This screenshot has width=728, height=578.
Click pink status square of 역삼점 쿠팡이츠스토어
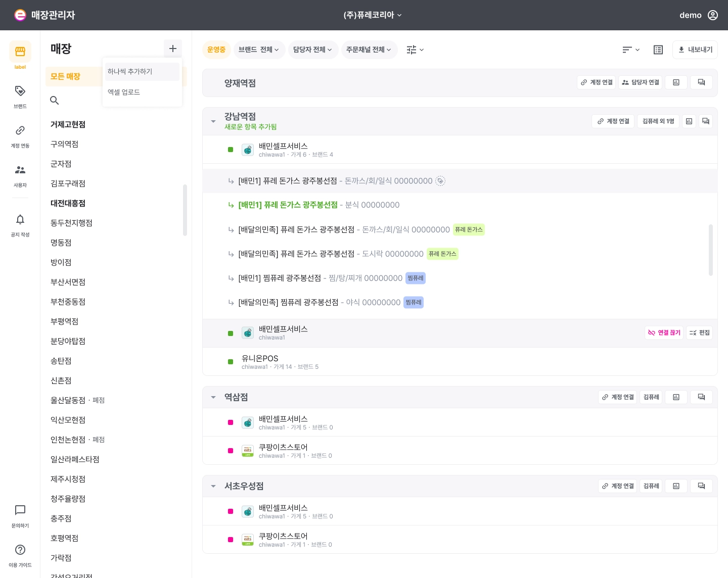point(231,451)
